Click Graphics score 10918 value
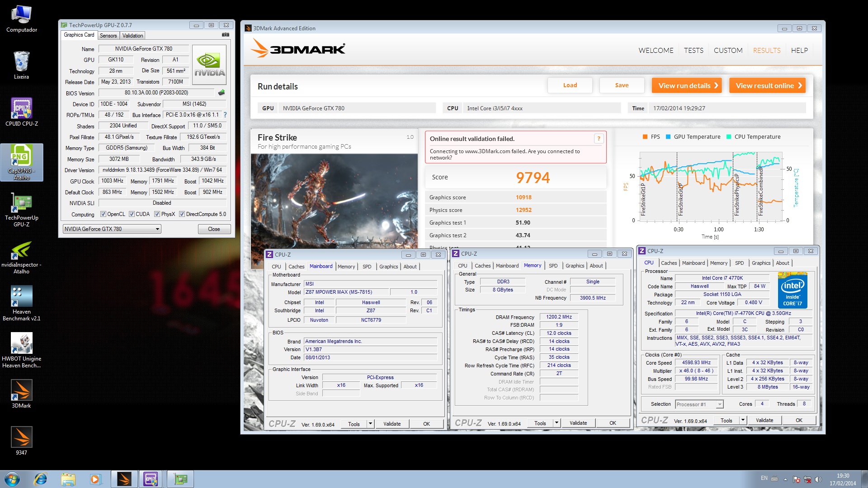The width and height of the screenshot is (868, 488). coord(524,197)
